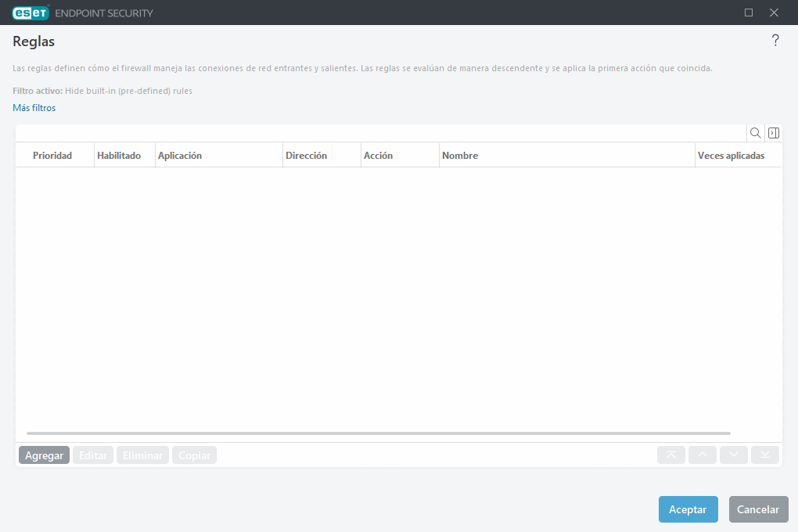This screenshot has height=532, width=798.
Task: Click the Aceptar button
Action: coord(688,509)
